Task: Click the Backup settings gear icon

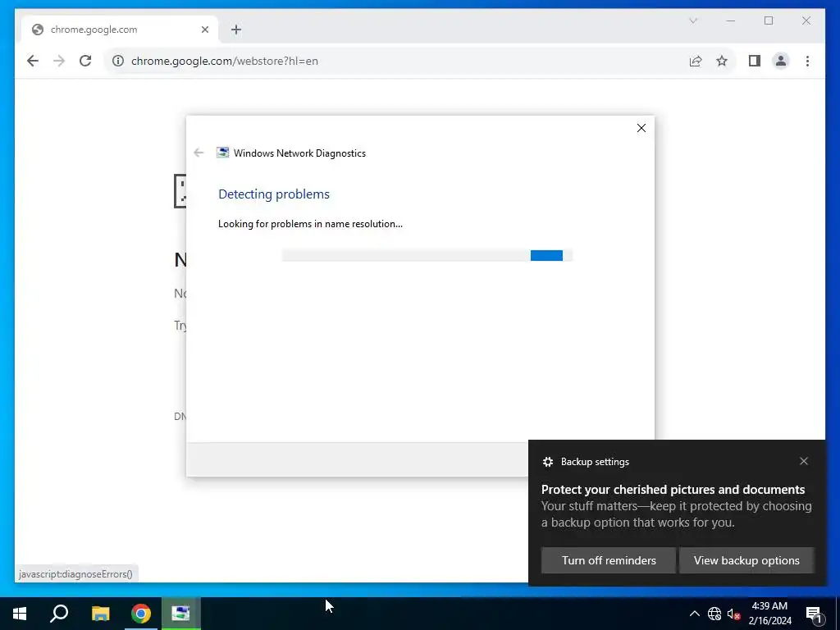Action: (547, 462)
